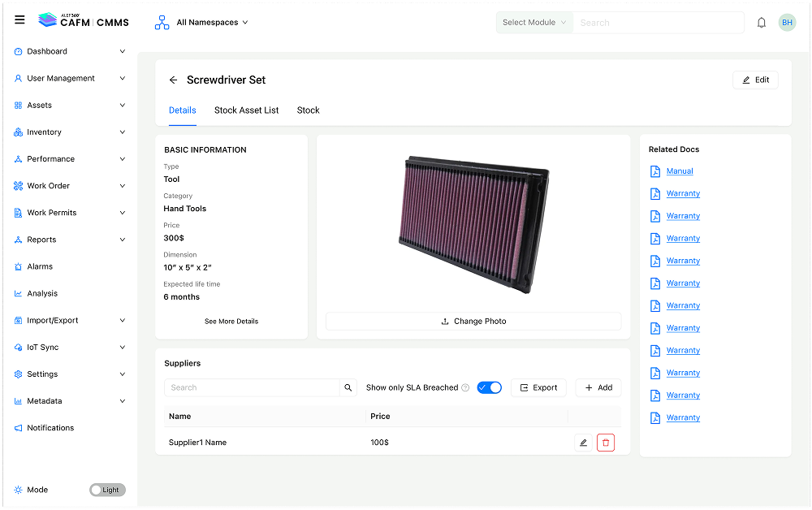Switch to the Details tab
Viewport: 812px width, 510px height.
pos(182,110)
